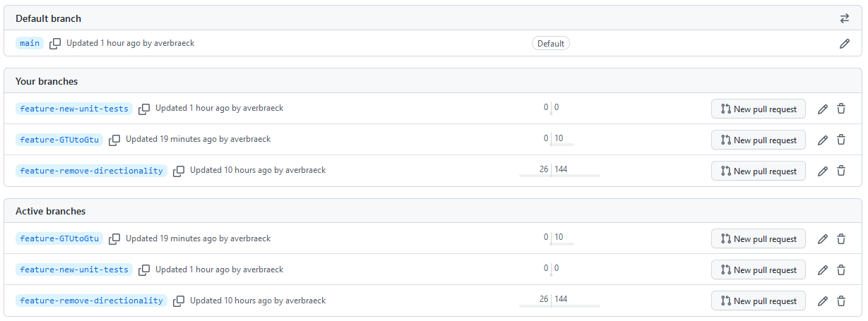
Task: Click New pull request for feature-new-unit-tests in Active branches
Action: point(759,270)
